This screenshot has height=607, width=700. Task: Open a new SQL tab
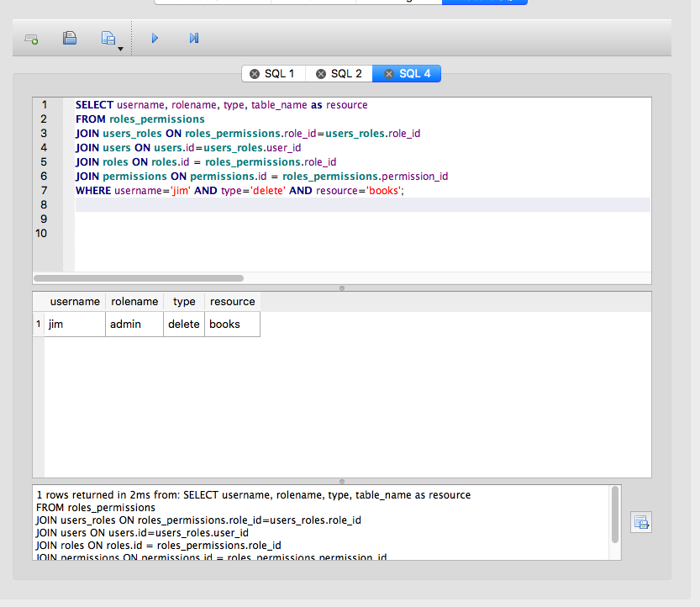31,39
